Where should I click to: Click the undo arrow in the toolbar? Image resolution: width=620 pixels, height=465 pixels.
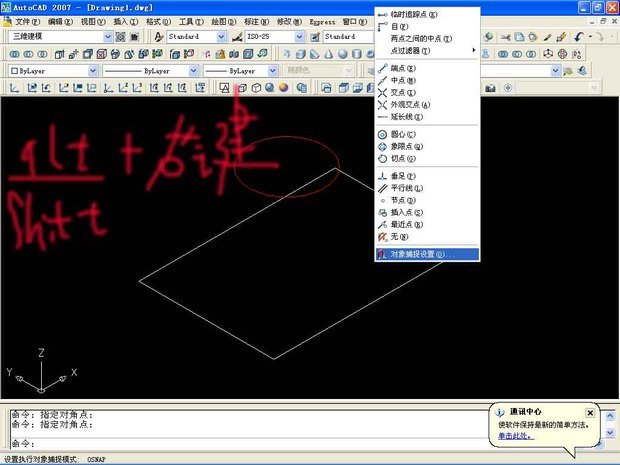tap(579, 36)
